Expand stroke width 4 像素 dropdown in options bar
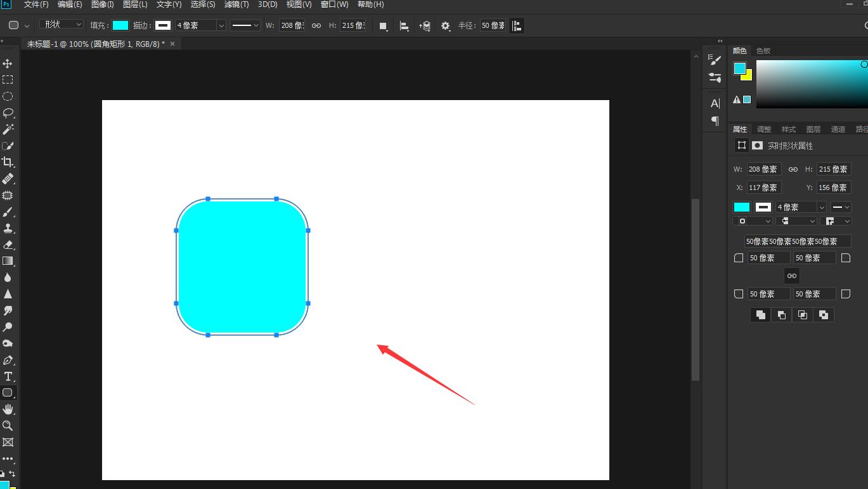 coord(221,25)
